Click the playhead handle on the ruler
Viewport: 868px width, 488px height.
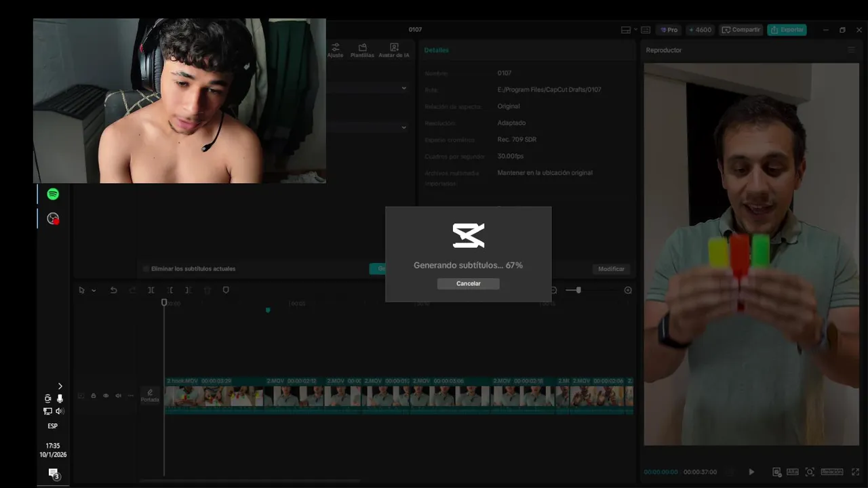click(x=164, y=302)
